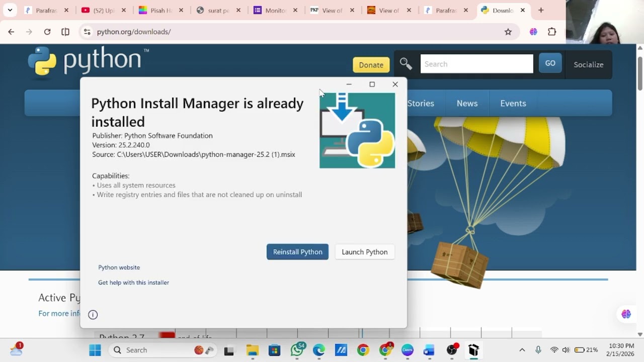Screen dimensions: 644x362
Task: Click the taskbar Search box
Action: pos(163,350)
